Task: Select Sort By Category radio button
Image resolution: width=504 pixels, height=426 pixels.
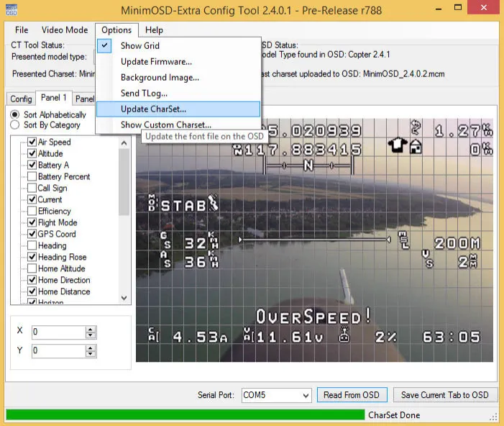Action: point(15,125)
